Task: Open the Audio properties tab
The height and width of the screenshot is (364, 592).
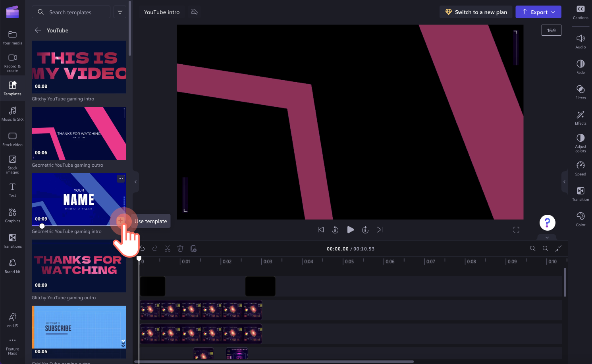Action: (580, 41)
